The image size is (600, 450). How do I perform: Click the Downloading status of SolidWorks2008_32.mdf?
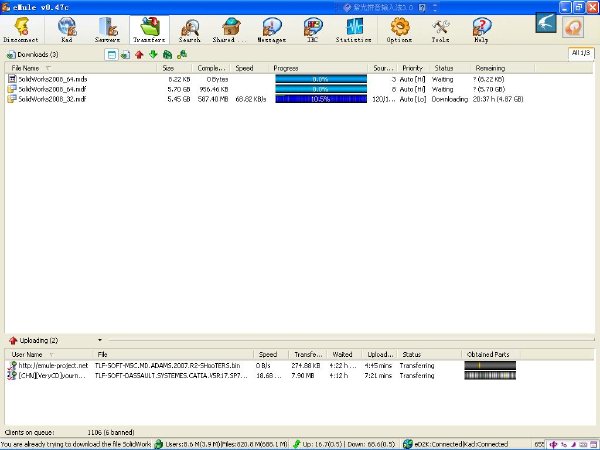(450, 99)
